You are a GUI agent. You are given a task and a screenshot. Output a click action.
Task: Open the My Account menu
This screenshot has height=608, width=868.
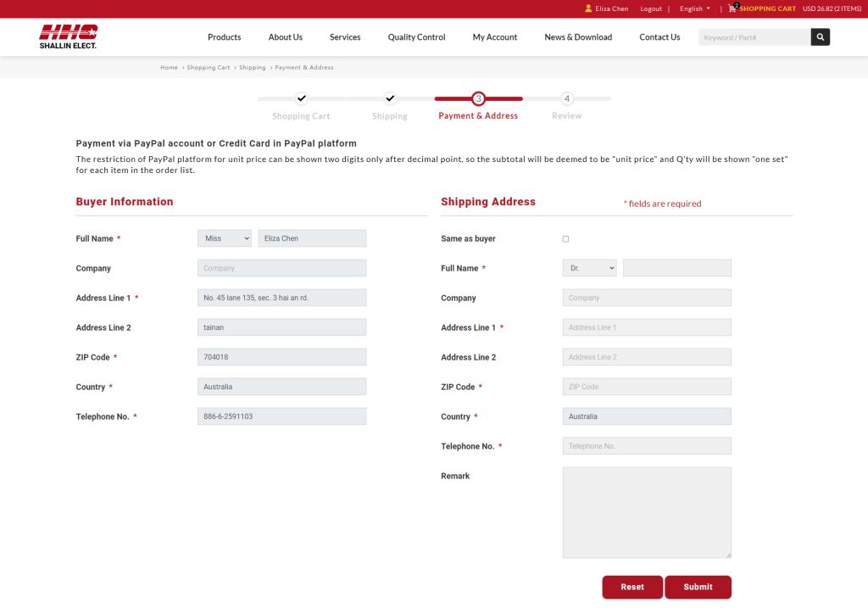(495, 37)
